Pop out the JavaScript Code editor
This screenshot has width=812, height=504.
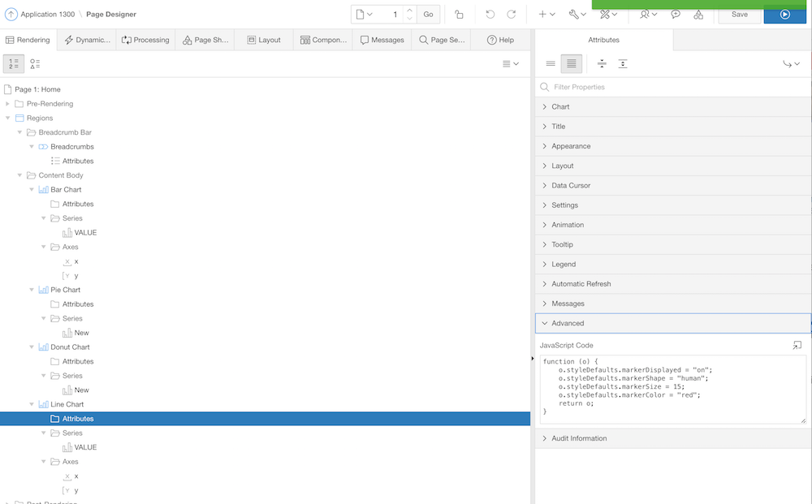798,345
